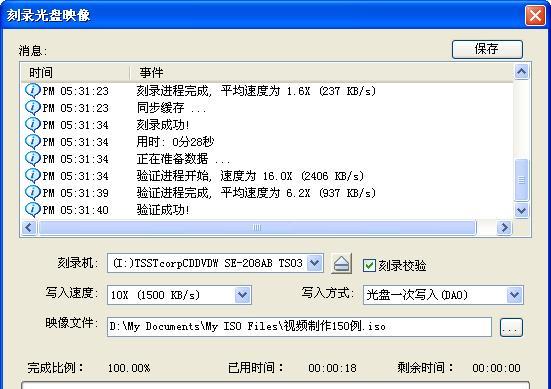Click scroll left arrow in message list
The image size is (551, 389).
(29, 227)
